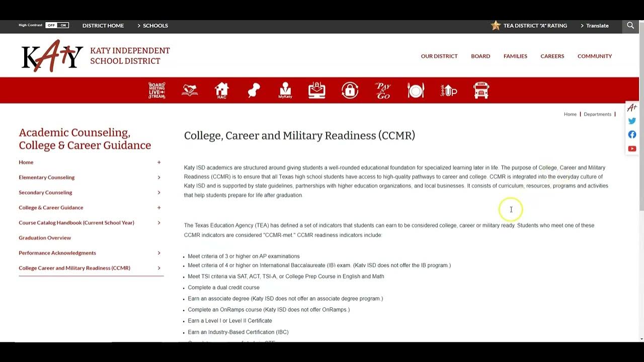Click bullet "Earn an Industry-Based Certification (IBC)"

coord(238,332)
